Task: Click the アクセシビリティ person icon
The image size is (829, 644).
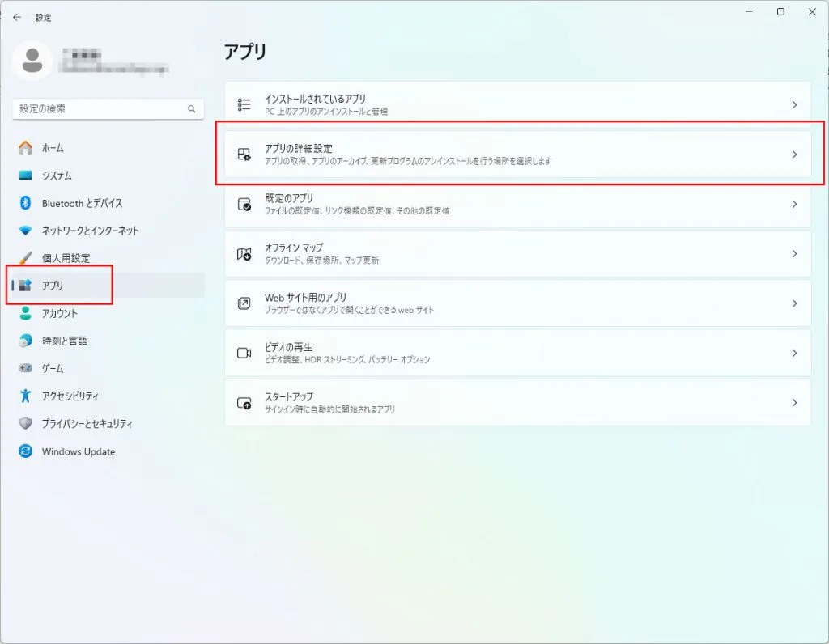Action: 25,396
